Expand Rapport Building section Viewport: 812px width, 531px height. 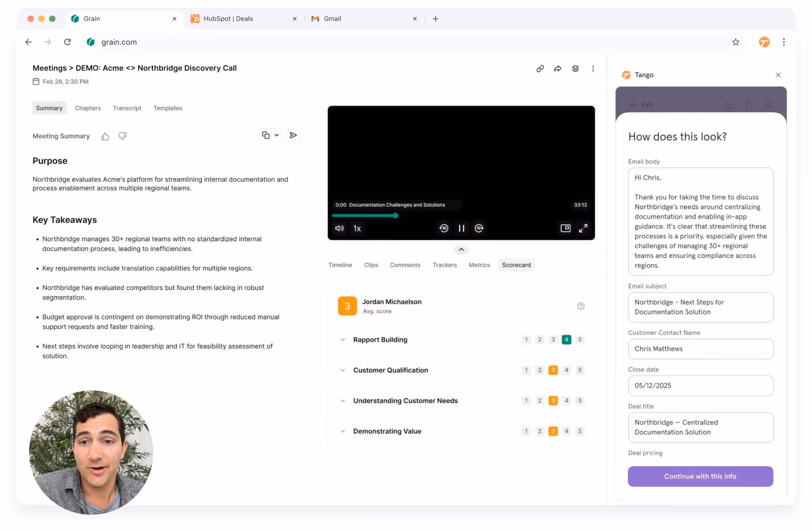pos(343,340)
